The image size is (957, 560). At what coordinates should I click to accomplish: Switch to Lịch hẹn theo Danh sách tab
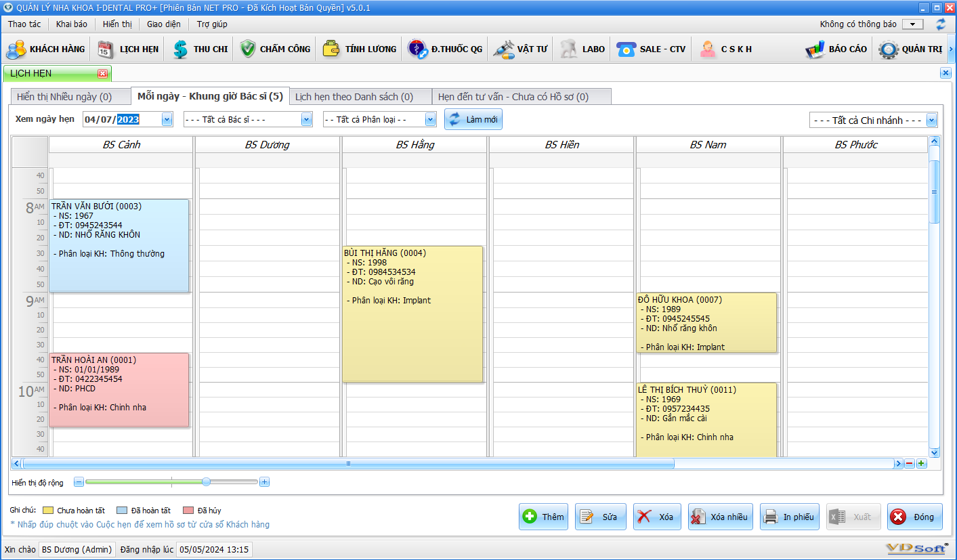(354, 97)
